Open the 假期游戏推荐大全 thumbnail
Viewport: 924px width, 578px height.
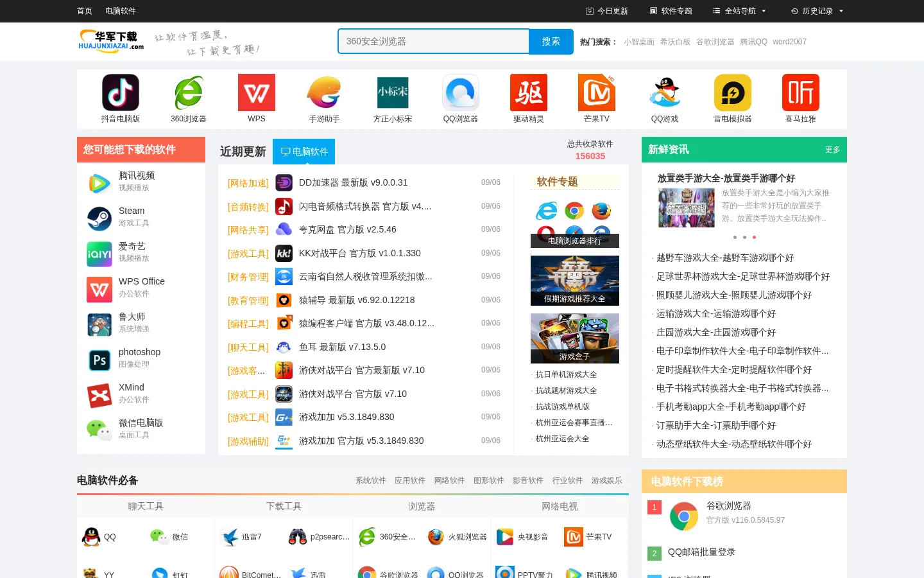[x=575, y=281]
